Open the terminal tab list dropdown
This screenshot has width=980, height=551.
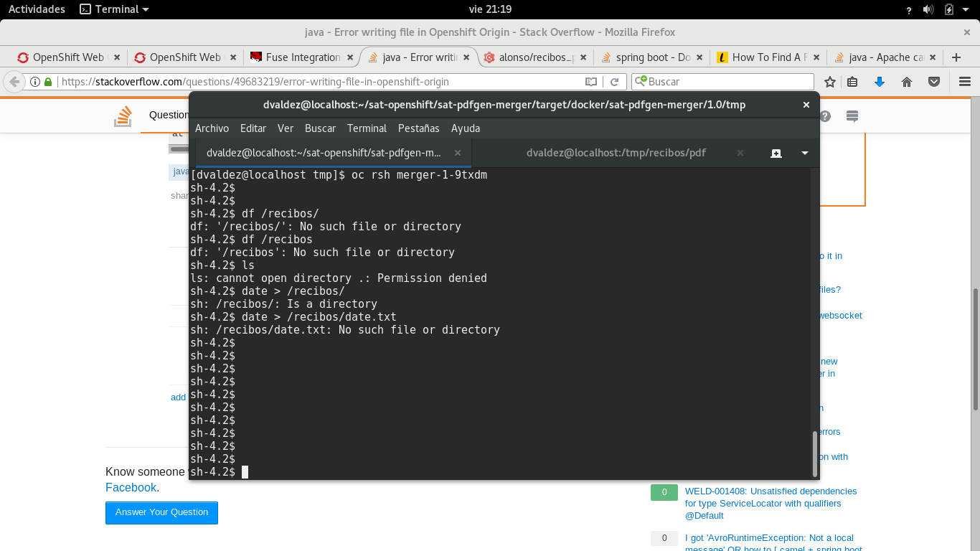coord(804,153)
